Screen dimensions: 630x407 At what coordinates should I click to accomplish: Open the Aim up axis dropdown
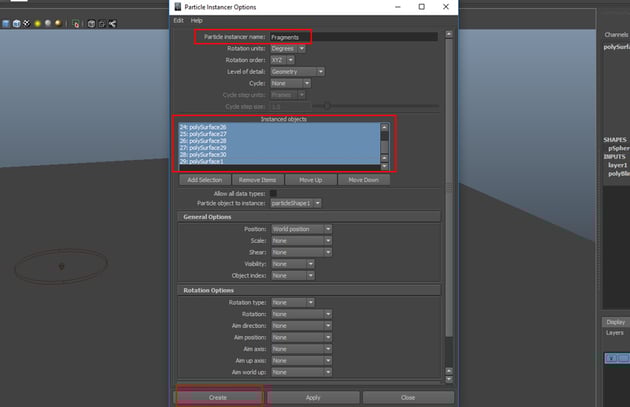click(301, 360)
